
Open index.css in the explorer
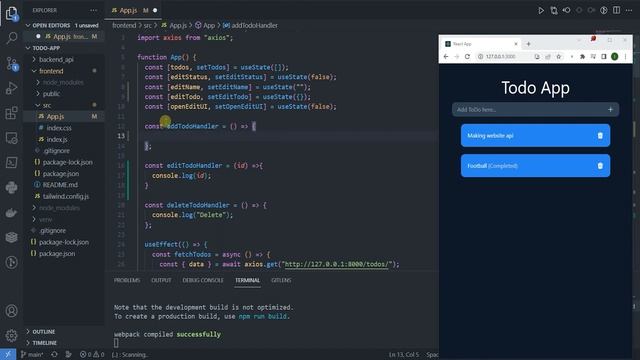click(x=59, y=128)
